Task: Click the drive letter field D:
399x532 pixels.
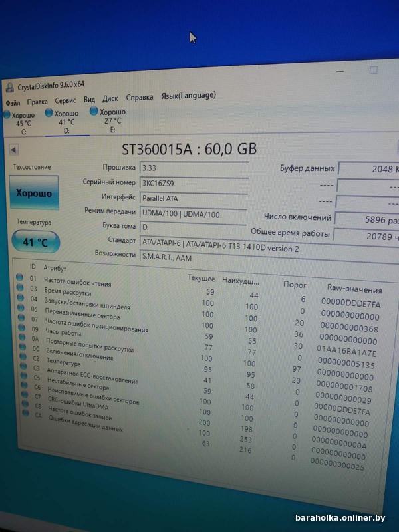Action: point(193,229)
